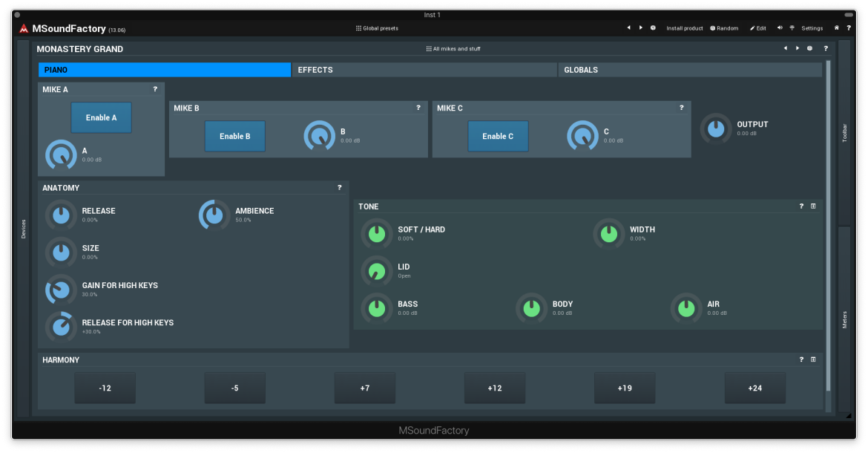Image resolution: width=868 pixels, height=453 pixels.
Task: Toggle the Enable A microphone button
Action: (102, 117)
